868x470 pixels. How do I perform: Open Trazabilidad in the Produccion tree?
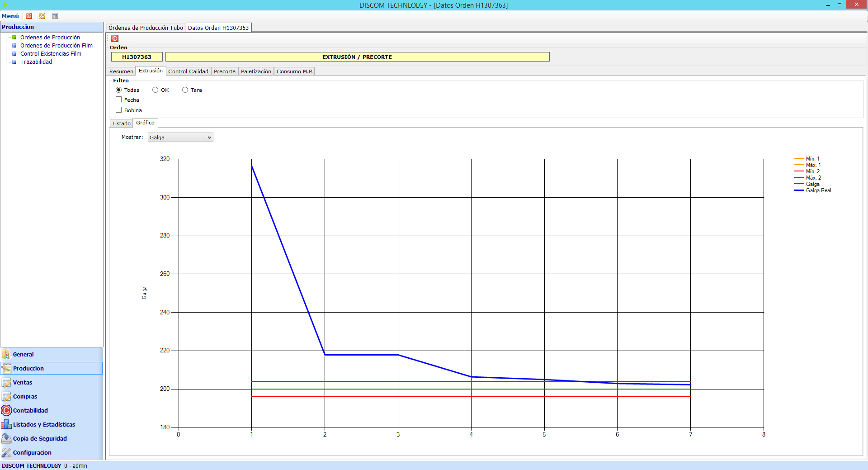click(36, 62)
